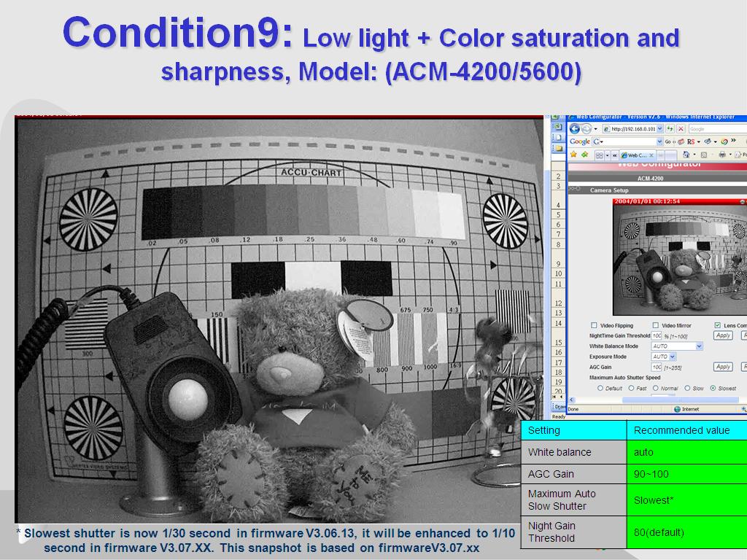
Task: Select the Web C... browser tab
Action: pos(638,155)
